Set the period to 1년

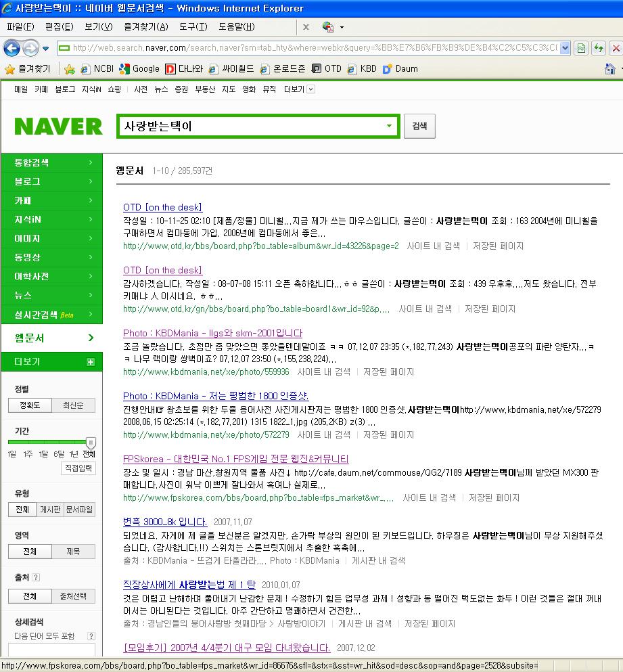click(74, 454)
